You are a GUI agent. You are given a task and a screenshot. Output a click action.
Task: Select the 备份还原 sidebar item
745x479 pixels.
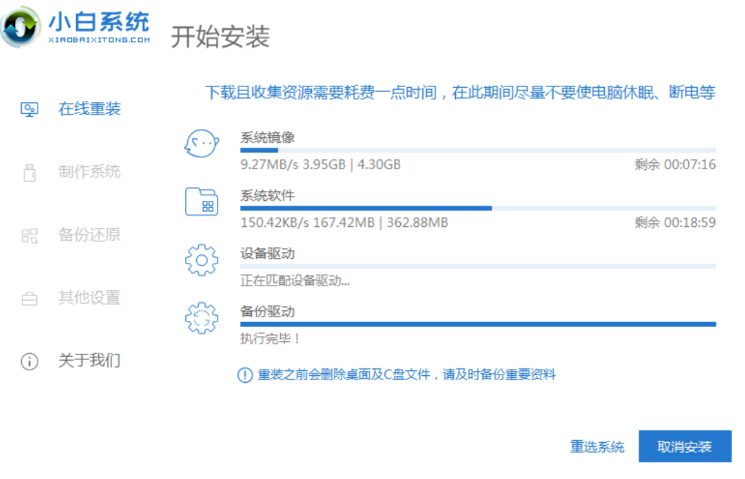(x=89, y=235)
